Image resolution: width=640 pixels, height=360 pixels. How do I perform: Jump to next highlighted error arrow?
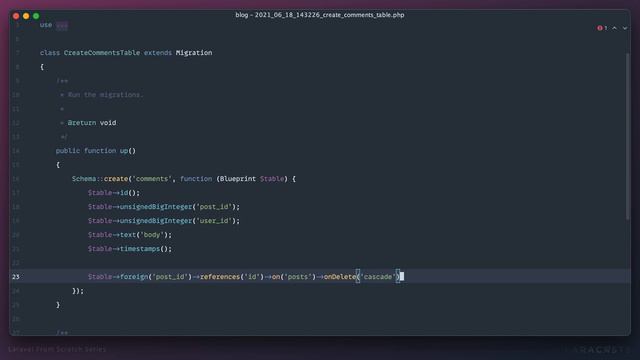click(x=625, y=28)
